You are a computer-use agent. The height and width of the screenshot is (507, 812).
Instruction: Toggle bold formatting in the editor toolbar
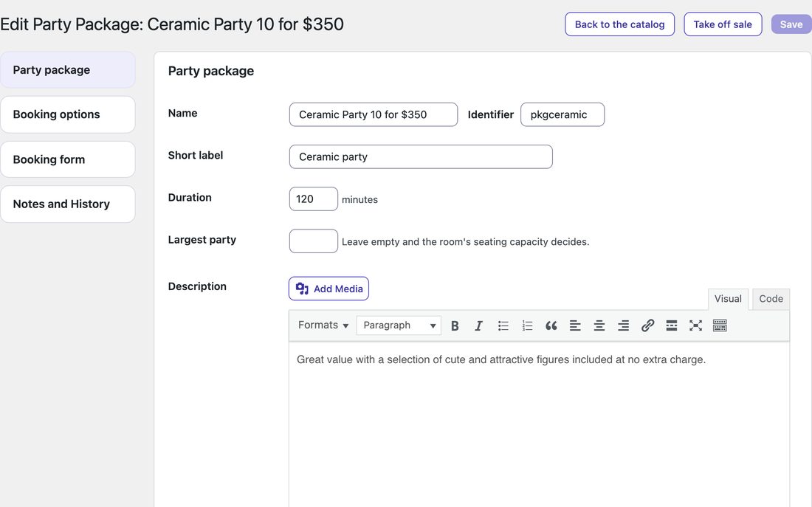455,325
